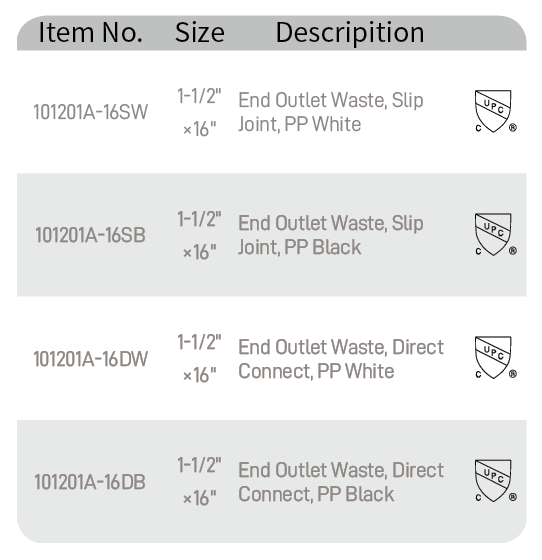Screen dimensions: 542x560
Task: Click the Slip Joint, PP White description
Action: (x=331, y=112)
